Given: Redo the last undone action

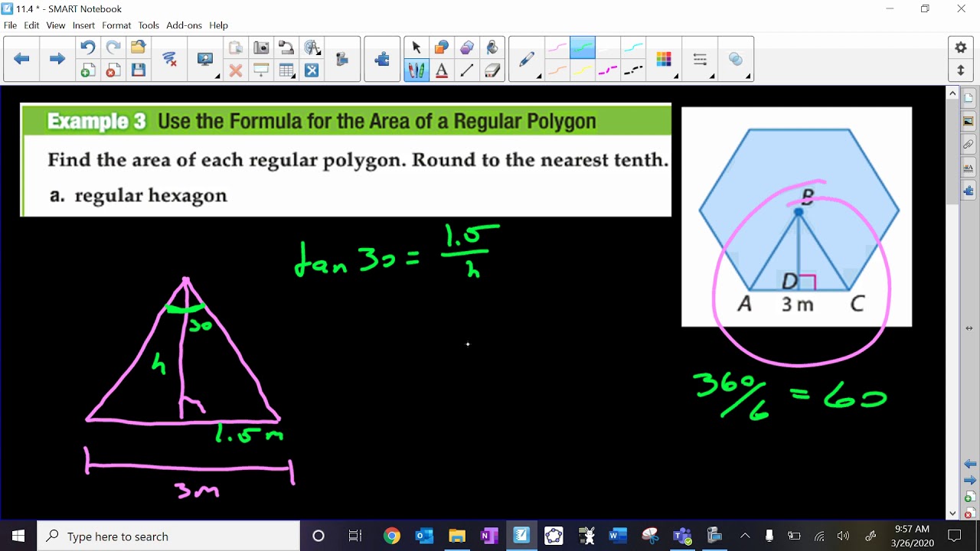Looking at the screenshot, I should click(x=113, y=48).
